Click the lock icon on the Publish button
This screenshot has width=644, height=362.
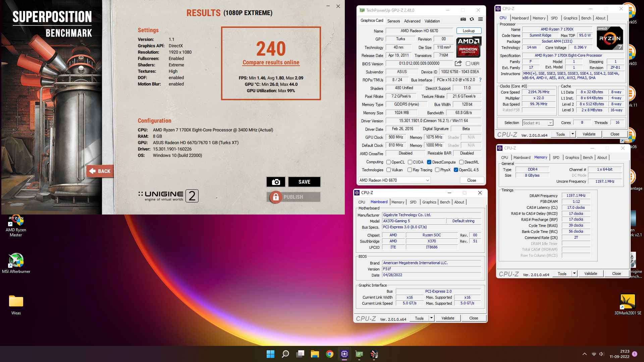[x=276, y=197]
